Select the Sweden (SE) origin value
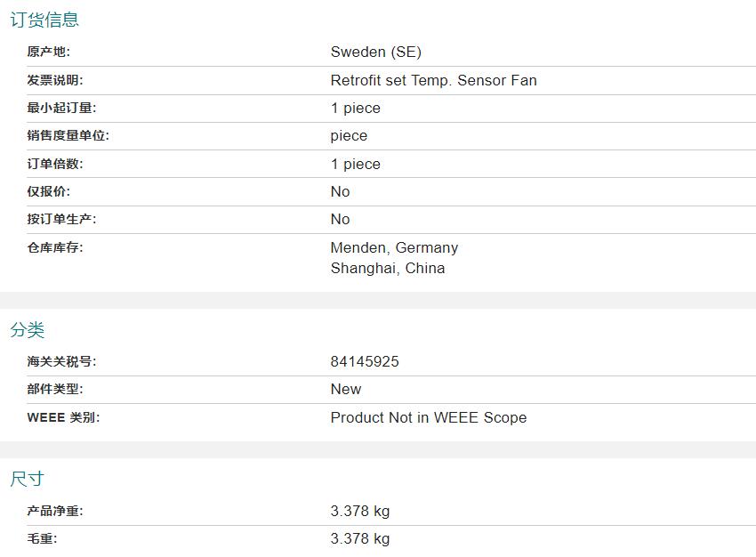 pyautogui.click(x=376, y=52)
